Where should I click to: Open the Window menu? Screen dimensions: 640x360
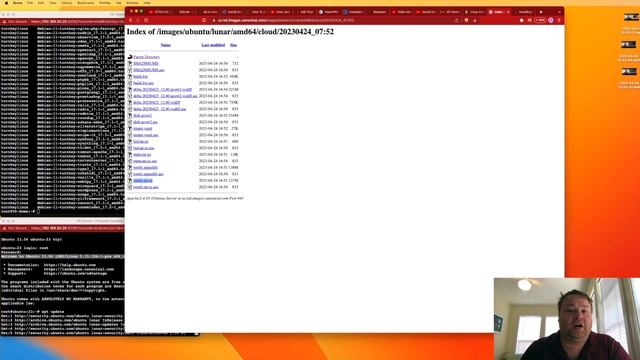[132, 3]
